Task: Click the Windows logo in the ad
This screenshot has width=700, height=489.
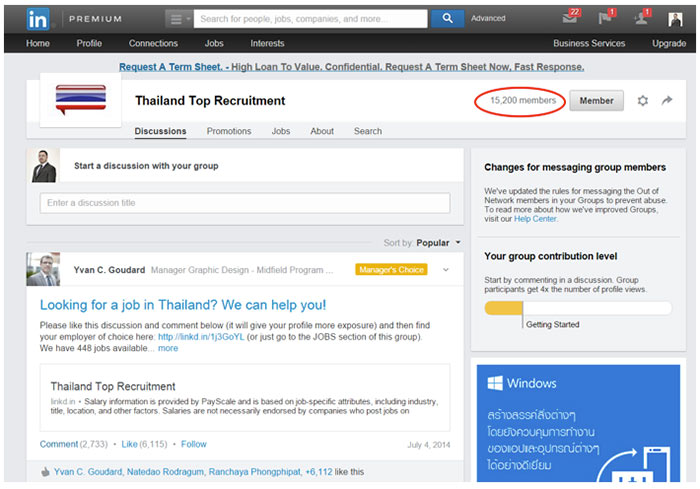Action: pos(495,383)
